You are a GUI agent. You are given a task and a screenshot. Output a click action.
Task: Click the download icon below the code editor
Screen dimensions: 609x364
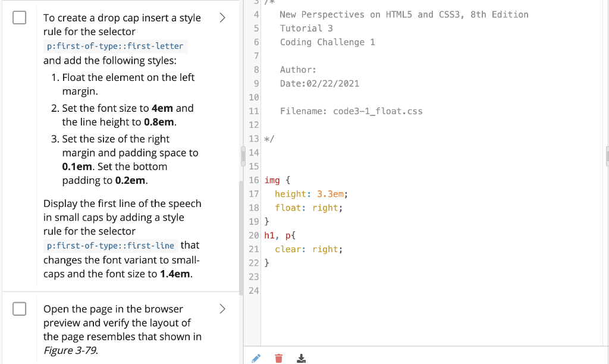pos(301,358)
